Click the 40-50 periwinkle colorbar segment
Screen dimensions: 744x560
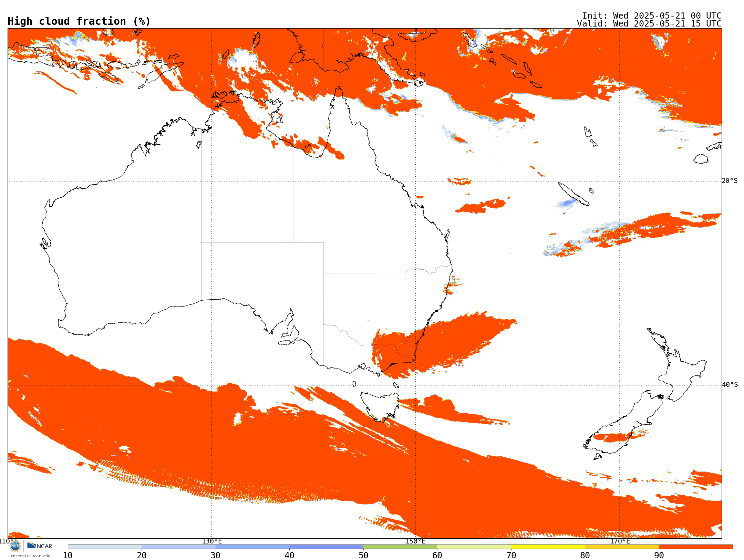click(326, 547)
